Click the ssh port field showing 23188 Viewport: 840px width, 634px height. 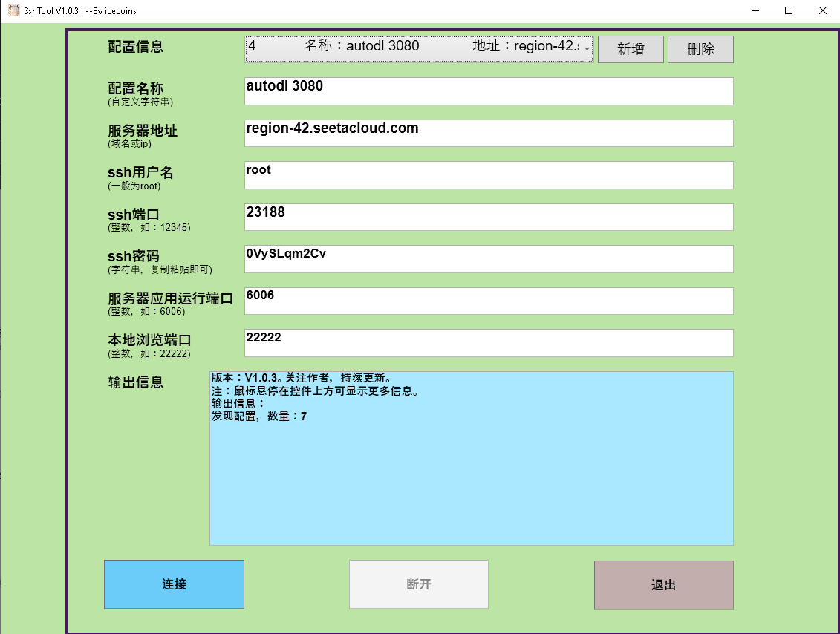[x=488, y=217]
